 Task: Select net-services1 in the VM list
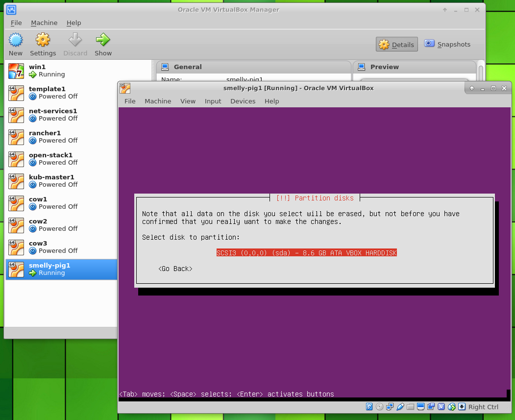61,115
